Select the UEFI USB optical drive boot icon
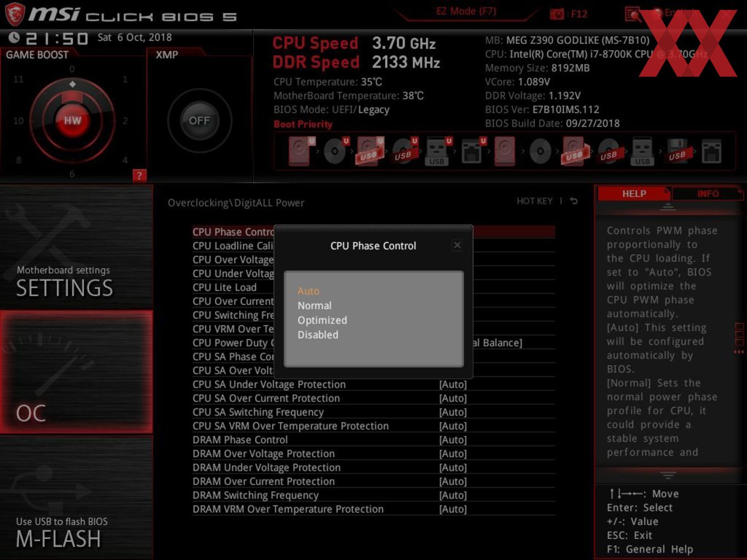Screen dimensions: 747x560 (x=404, y=150)
